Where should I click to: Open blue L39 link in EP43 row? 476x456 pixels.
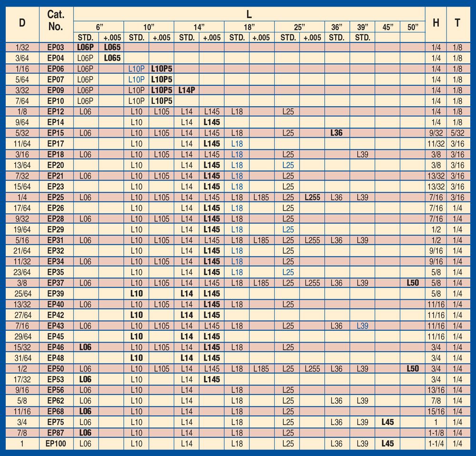click(362, 326)
